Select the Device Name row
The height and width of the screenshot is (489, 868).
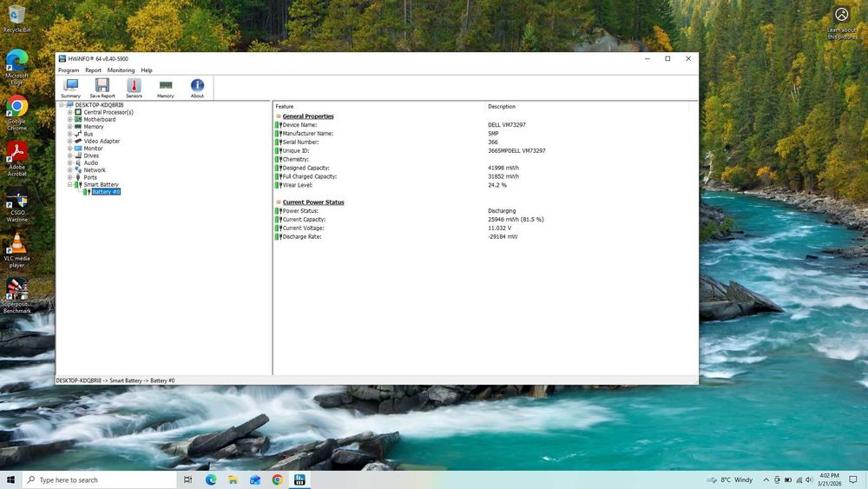point(482,124)
